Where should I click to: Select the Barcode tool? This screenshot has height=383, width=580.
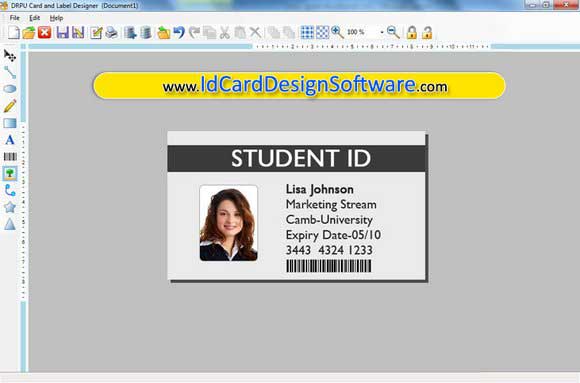tap(10, 157)
